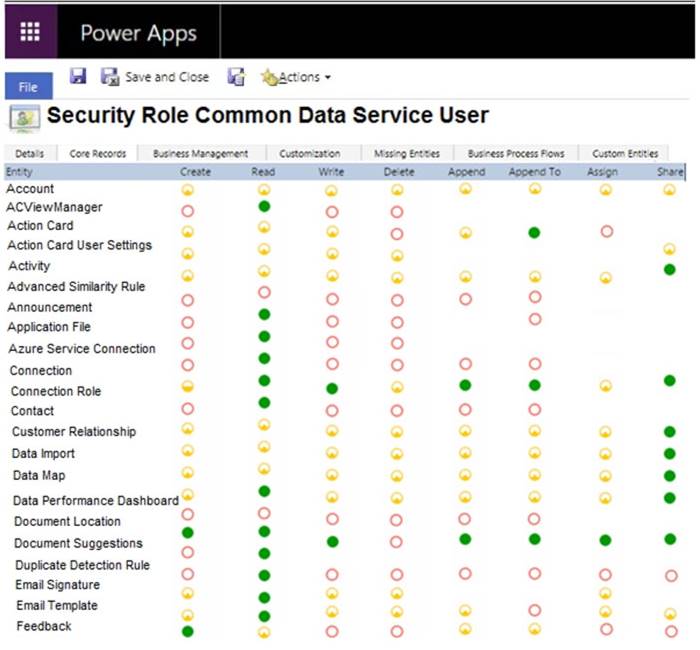Click the floppy disk Save icon
Viewport: 700px width, 650px height.
[x=78, y=76]
